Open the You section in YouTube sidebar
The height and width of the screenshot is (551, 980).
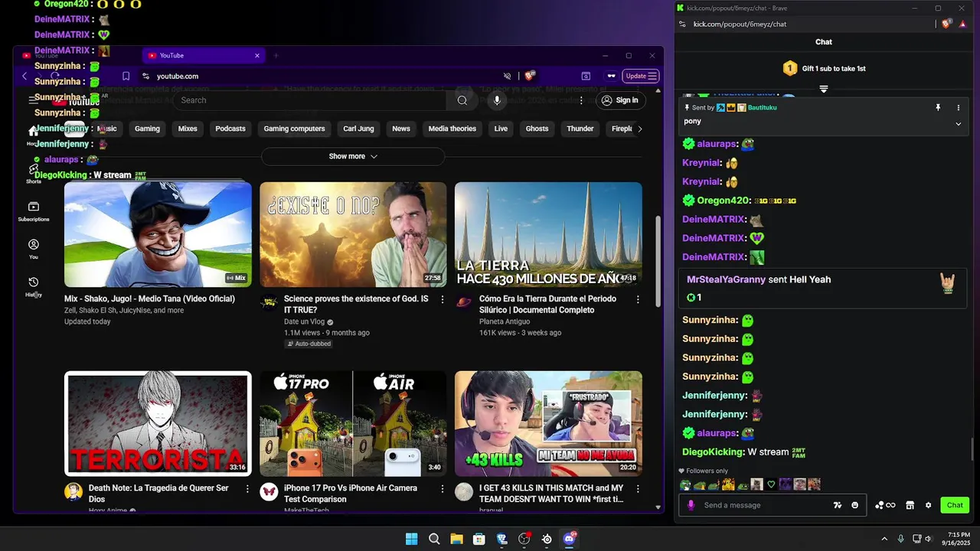pos(34,249)
